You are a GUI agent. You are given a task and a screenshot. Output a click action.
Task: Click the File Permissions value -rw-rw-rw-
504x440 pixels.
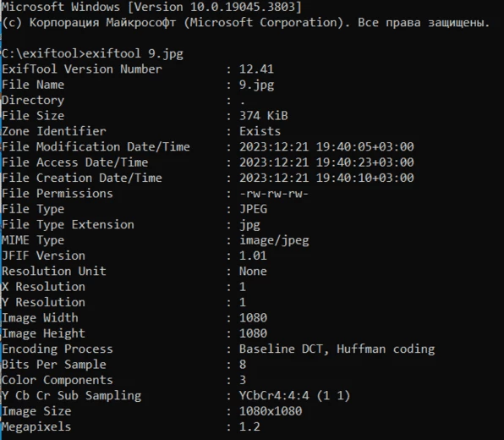click(x=274, y=194)
